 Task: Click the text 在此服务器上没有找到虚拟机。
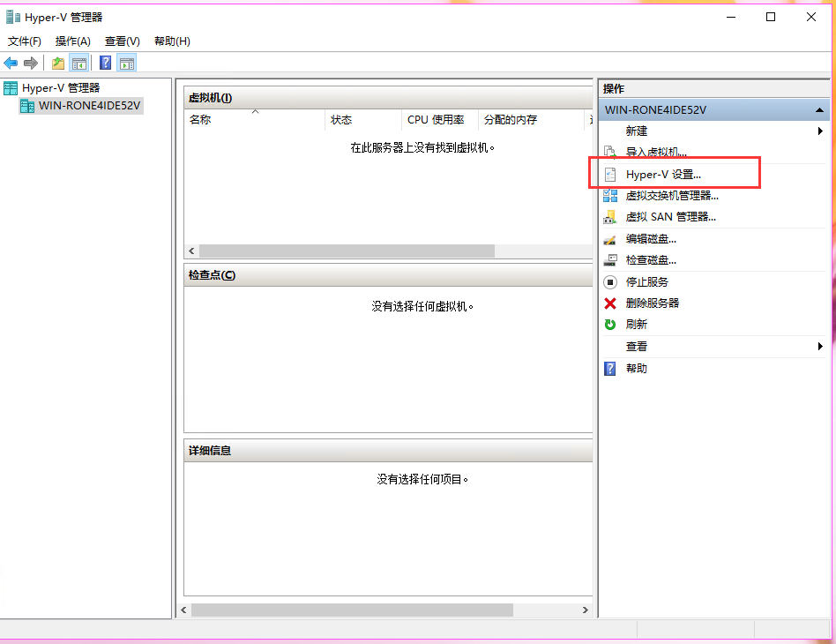coord(422,148)
